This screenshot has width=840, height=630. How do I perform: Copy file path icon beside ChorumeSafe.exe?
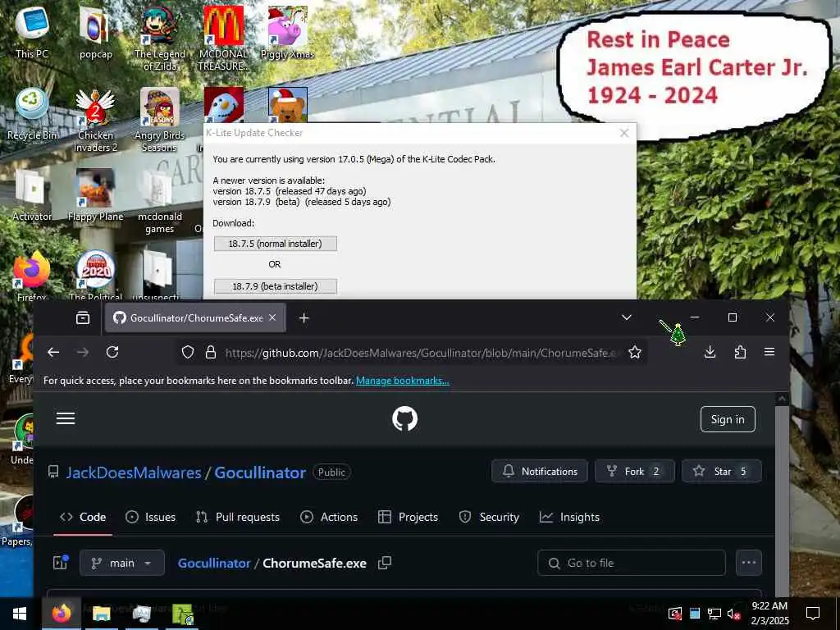tap(385, 563)
